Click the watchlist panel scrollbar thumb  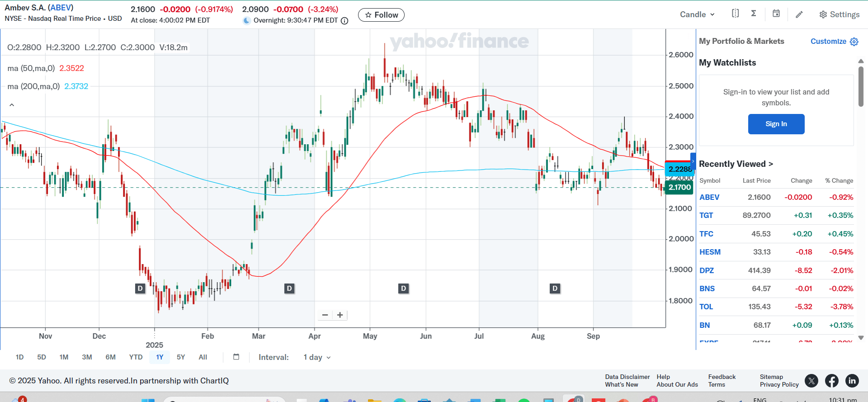coord(861,86)
